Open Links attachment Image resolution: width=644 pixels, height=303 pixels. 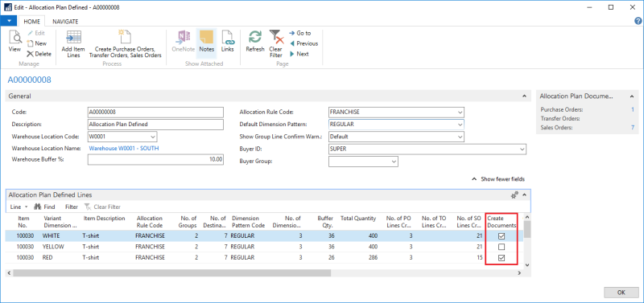(228, 42)
